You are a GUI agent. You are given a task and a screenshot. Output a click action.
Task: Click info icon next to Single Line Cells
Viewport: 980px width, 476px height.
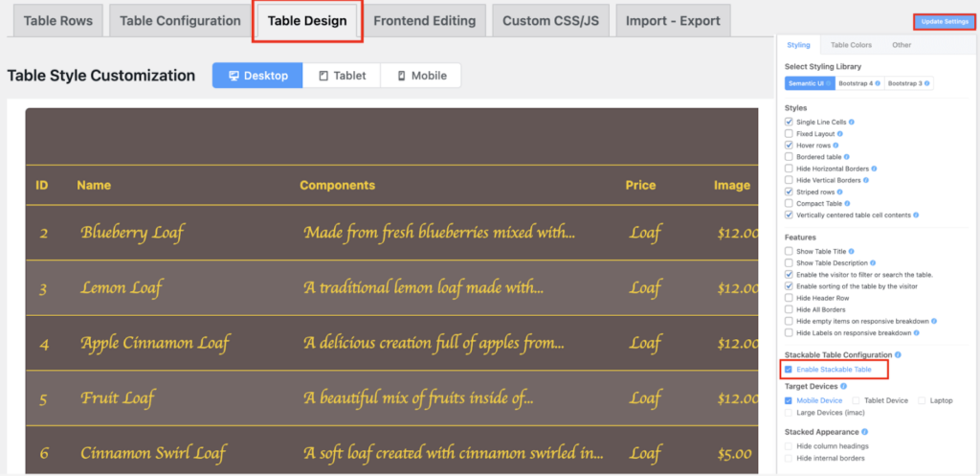click(852, 122)
